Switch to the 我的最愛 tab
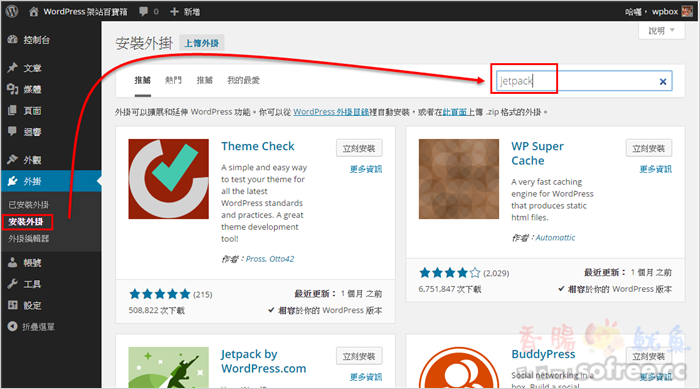The height and width of the screenshot is (389, 700). [x=243, y=80]
